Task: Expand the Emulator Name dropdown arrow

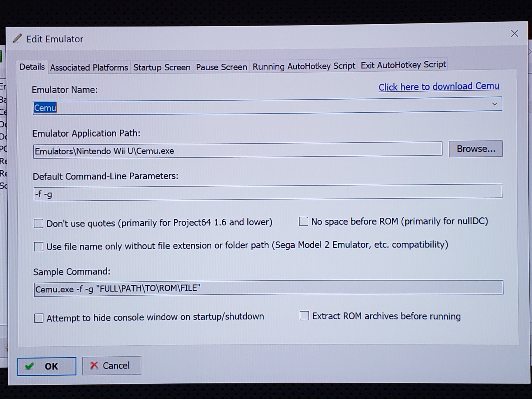Action: click(x=495, y=104)
